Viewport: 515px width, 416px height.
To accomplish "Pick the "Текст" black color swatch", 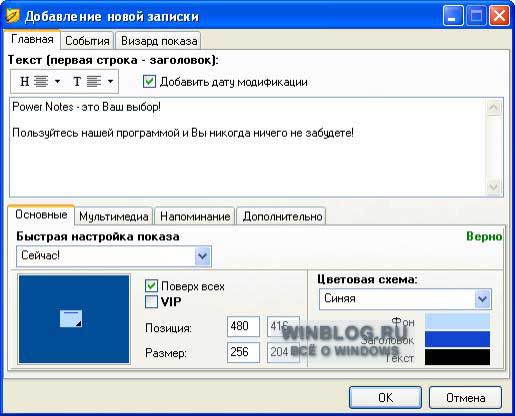I will click(x=457, y=357).
